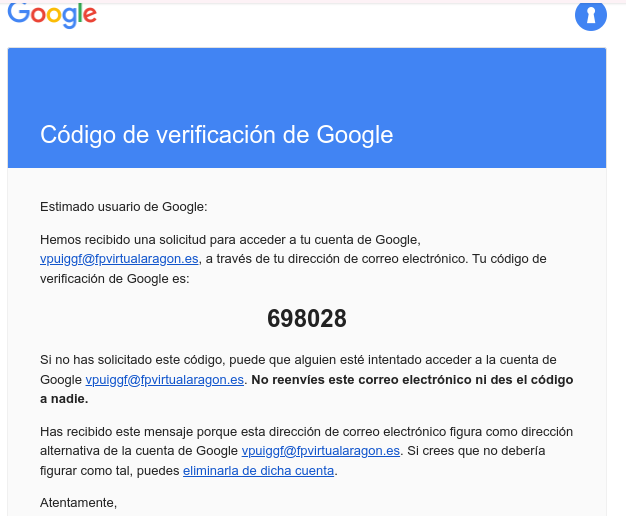The image size is (626, 516).
Task: Click the blue keyhole security icon
Action: pos(590,16)
